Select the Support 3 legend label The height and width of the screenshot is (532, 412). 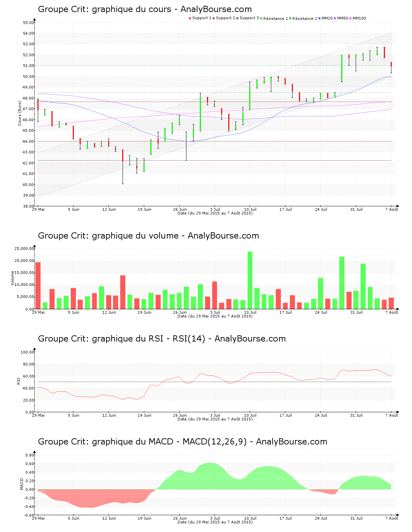(249, 18)
